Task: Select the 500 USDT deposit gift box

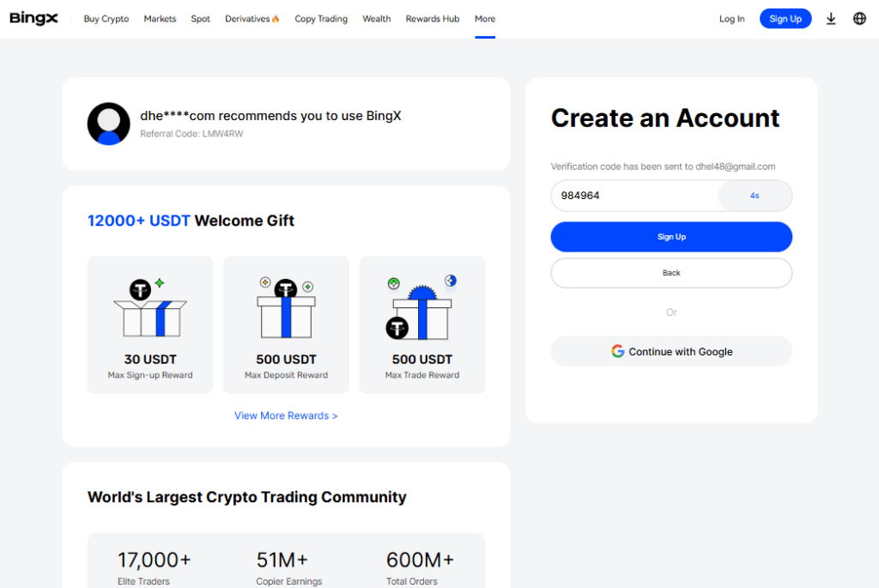Action: click(x=286, y=307)
